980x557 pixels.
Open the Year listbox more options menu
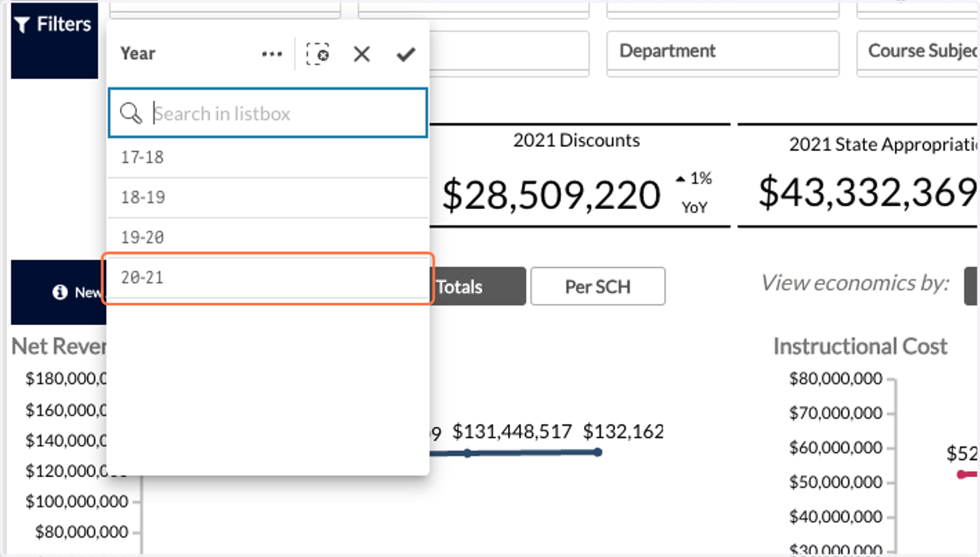[271, 54]
